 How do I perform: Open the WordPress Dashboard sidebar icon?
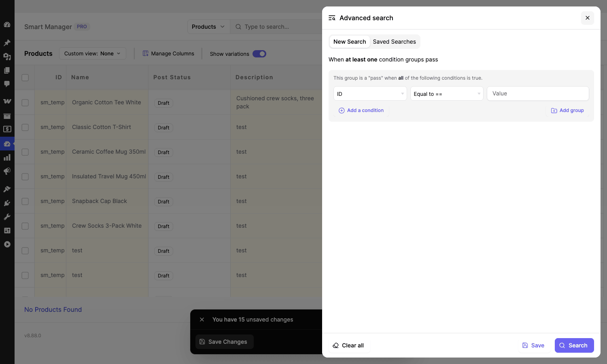(x=7, y=25)
